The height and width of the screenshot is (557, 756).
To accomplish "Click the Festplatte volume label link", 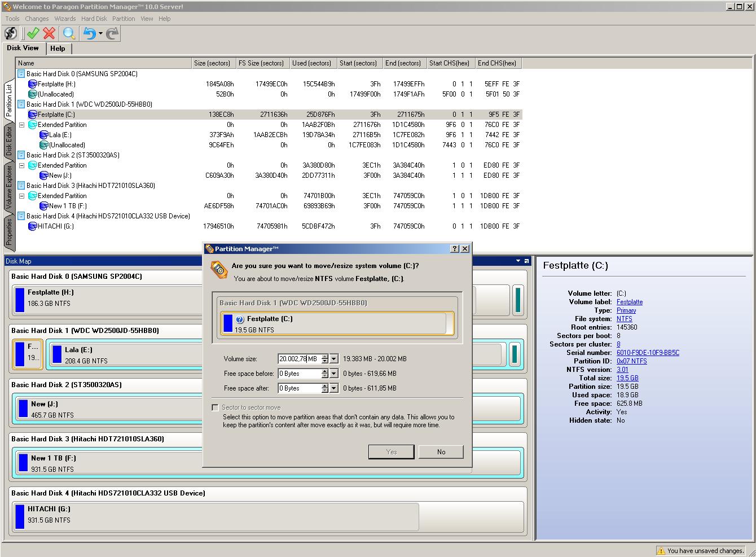I will click(x=630, y=302).
